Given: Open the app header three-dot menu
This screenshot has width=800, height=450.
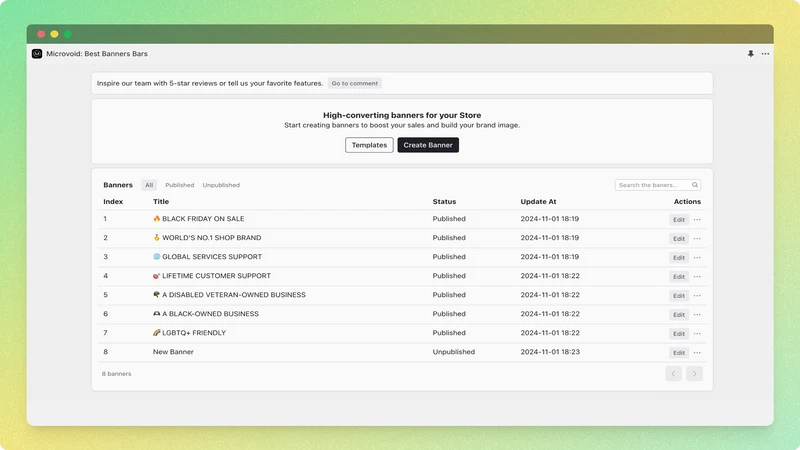Looking at the screenshot, I should [x=765, y=54].
